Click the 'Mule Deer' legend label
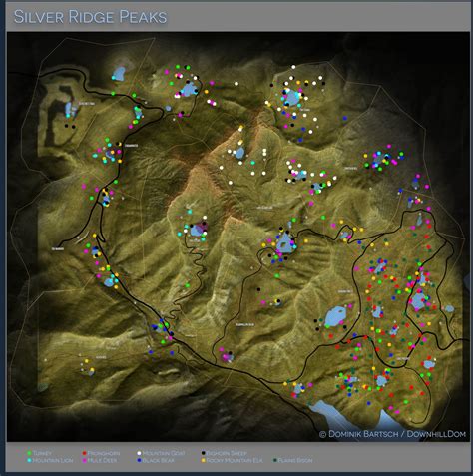Screen dimensions: 473x476 click(x=103, y=461)
